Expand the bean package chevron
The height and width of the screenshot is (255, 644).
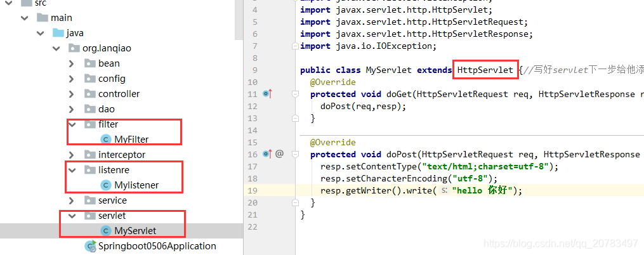click(x=72, y=63)
